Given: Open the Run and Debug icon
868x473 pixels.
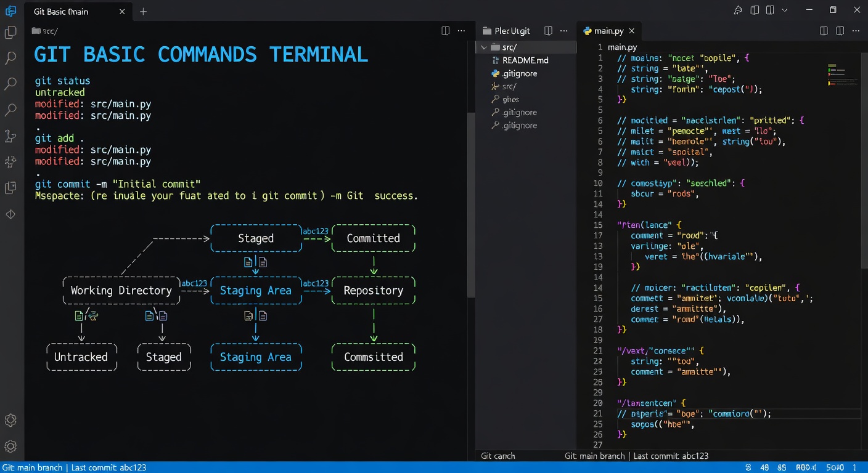Looking at the screenshot, I should pyautogui.click(x=10, y=161).
